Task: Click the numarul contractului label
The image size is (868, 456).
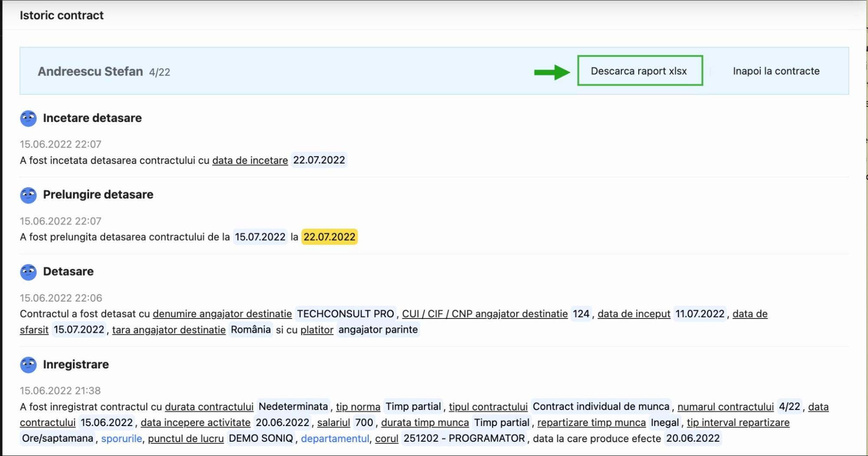Action: coord(726,407)
